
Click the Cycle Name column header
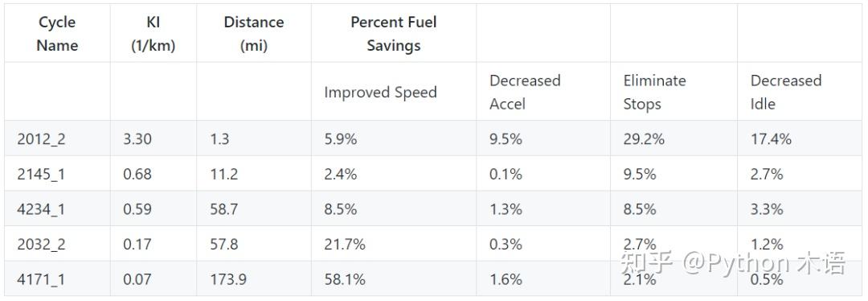point(57,33)
